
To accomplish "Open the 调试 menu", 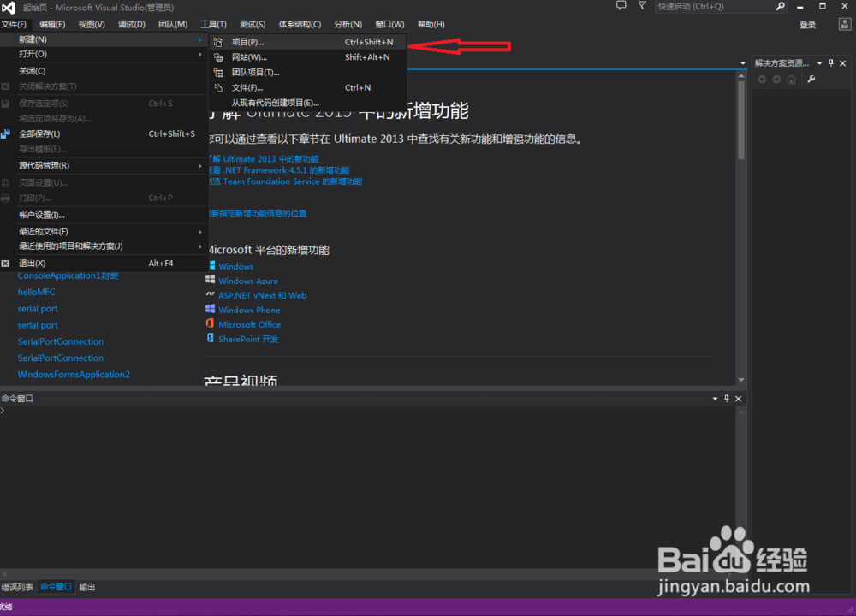I will pos(130,23).
